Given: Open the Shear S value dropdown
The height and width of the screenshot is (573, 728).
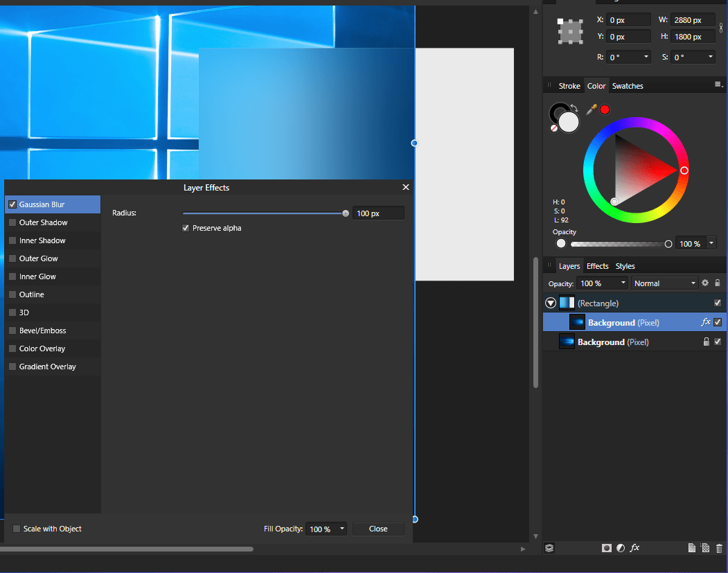Looking at the screenshot, I should pyautogui.click(x=711, y=57).
